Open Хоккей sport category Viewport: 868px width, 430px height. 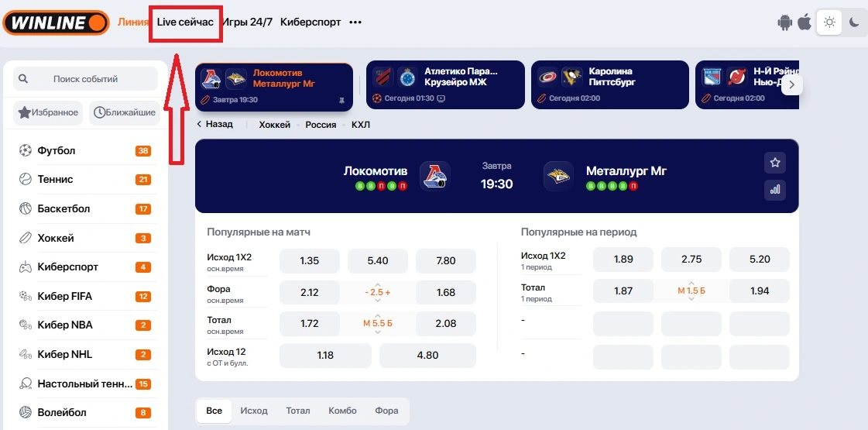click(x=56, y=238)
